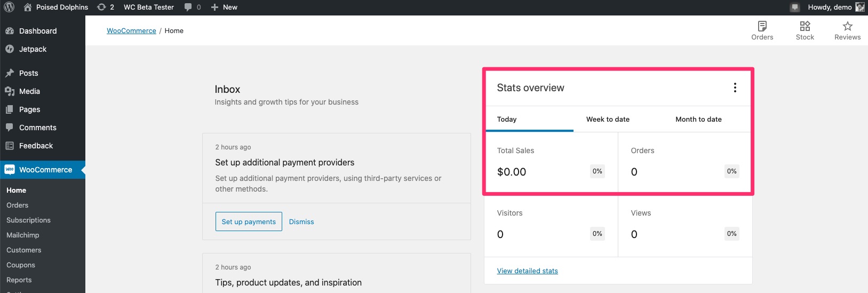Click the demo user avatar
Screen dimensions: 868x293
click(x=859, y=7)
